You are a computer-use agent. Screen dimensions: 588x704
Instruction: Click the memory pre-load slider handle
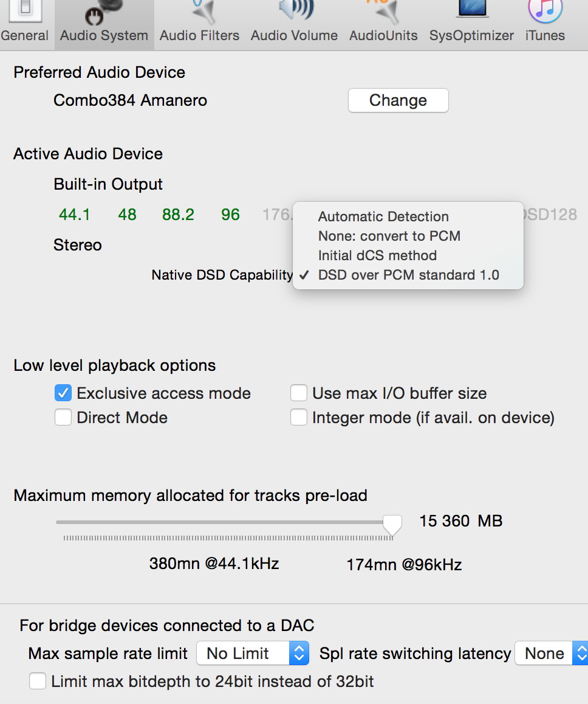[392, 525]
